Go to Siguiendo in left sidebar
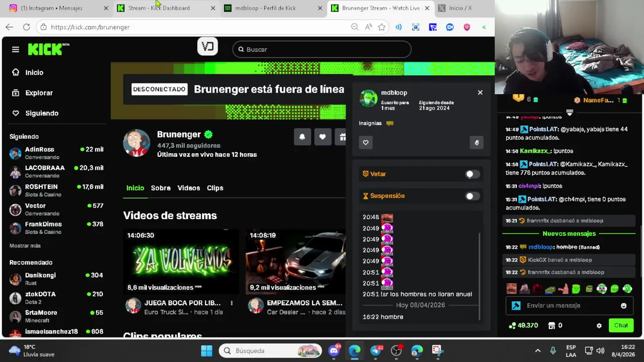 coord(35,113)
